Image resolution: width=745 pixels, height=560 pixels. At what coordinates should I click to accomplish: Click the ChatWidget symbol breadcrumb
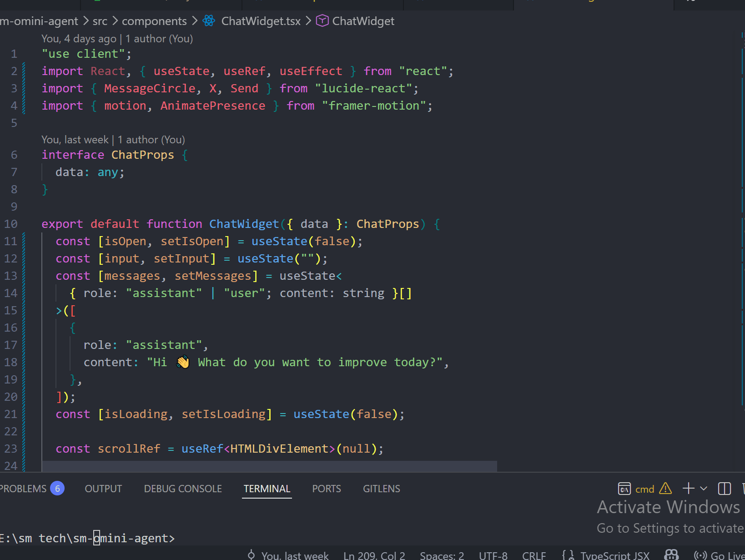coord(363,21)
